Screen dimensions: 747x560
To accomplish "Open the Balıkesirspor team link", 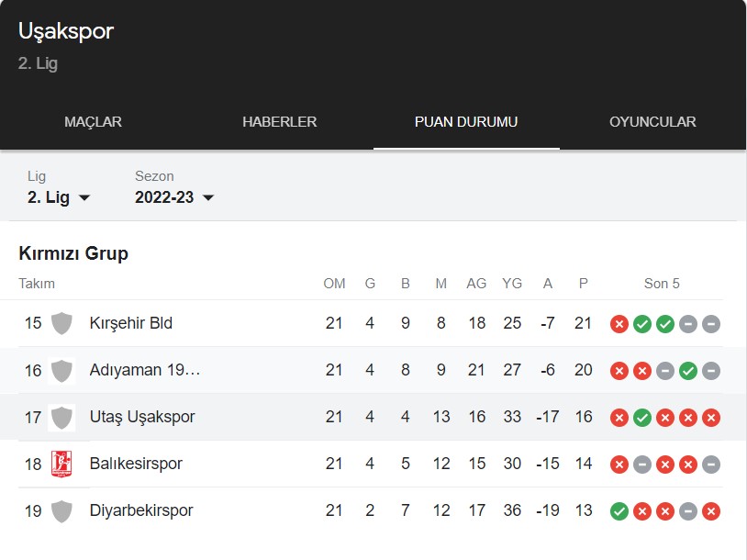I will pyautogui.click(x=136, y=464).
